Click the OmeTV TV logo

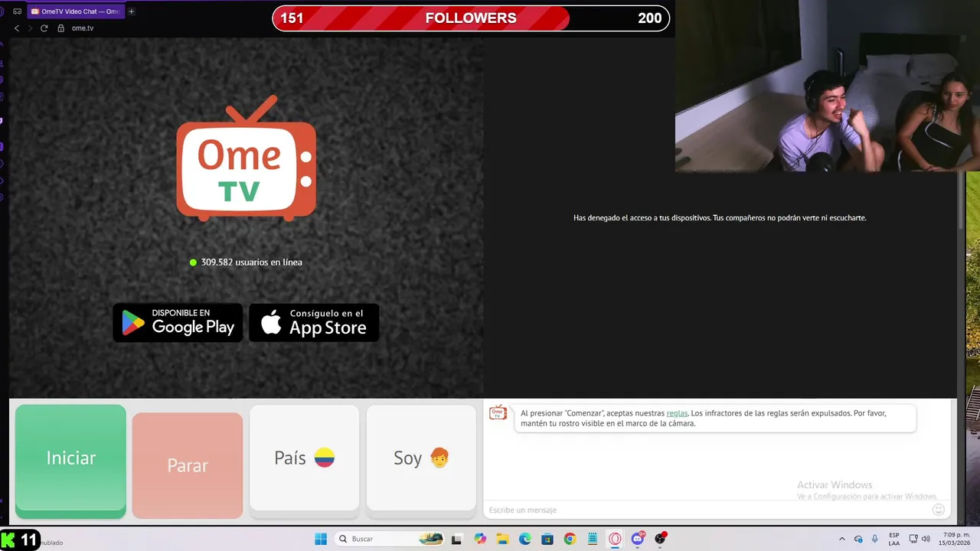coord(246,158)
